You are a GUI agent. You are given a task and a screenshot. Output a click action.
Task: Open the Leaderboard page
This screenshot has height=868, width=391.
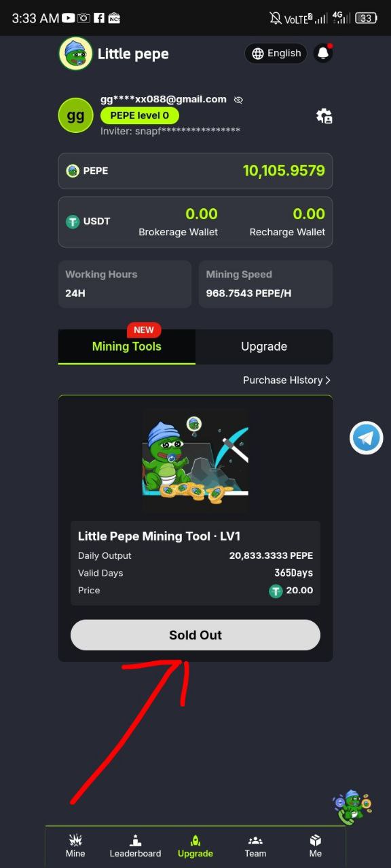pos(135,846)
